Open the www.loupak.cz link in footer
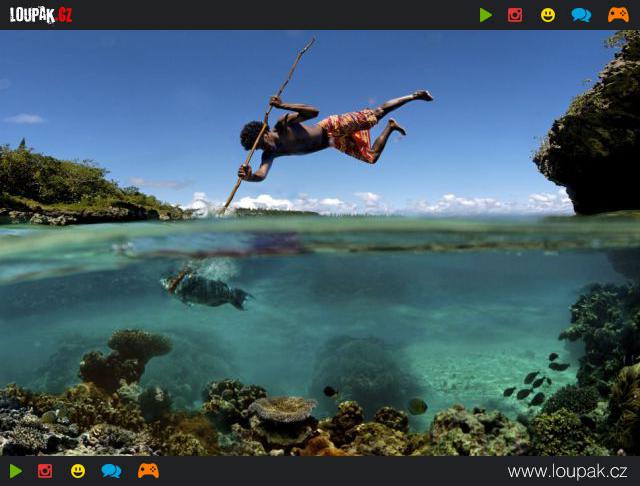 (567, 471)
